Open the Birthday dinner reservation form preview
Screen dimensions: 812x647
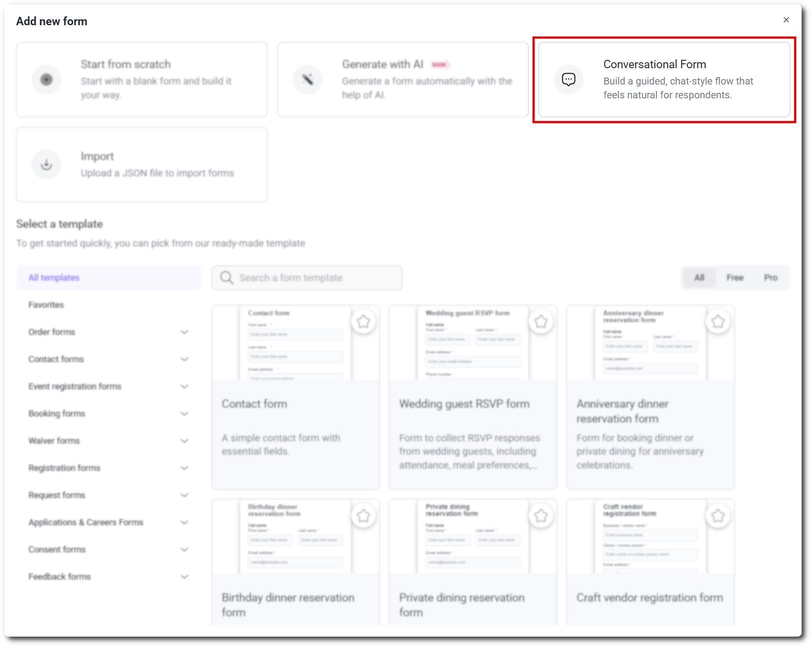point(296,537)
